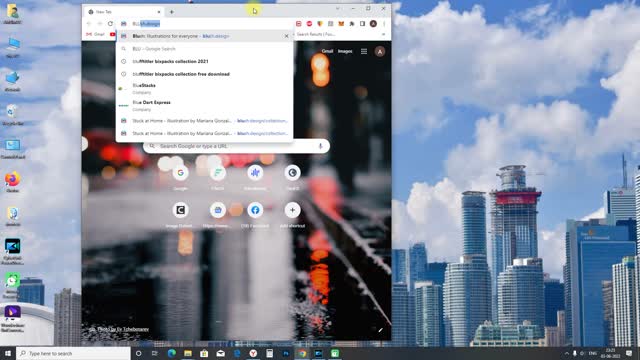Viewport: 640px width, 360px height.
Task: Go back with Chrome's back arrow
Action: point(89,24)
